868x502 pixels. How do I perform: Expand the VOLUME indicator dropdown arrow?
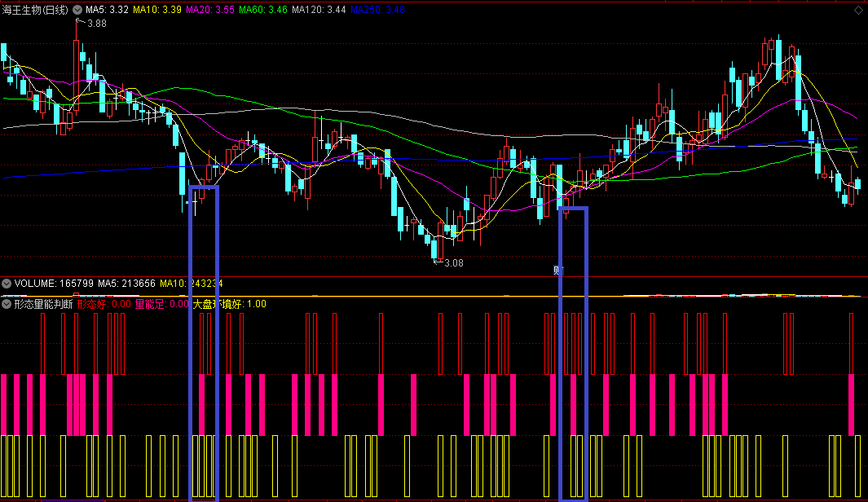point(7,284)
